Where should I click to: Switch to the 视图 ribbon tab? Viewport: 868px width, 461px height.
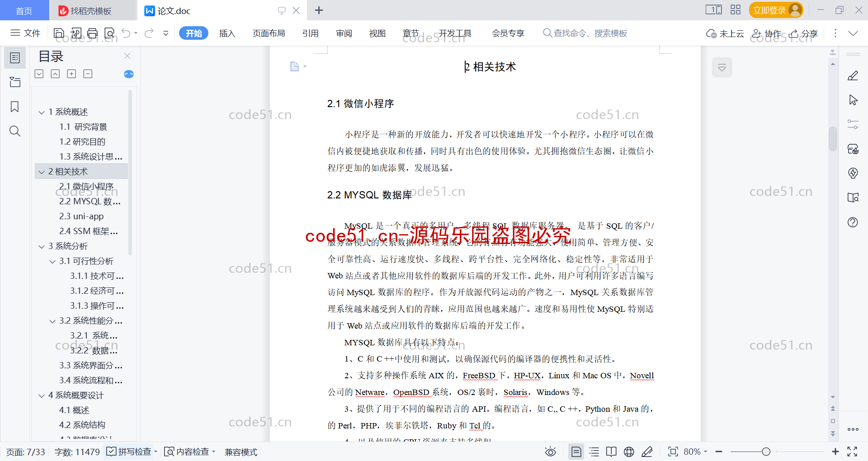(x=377, y=33)
